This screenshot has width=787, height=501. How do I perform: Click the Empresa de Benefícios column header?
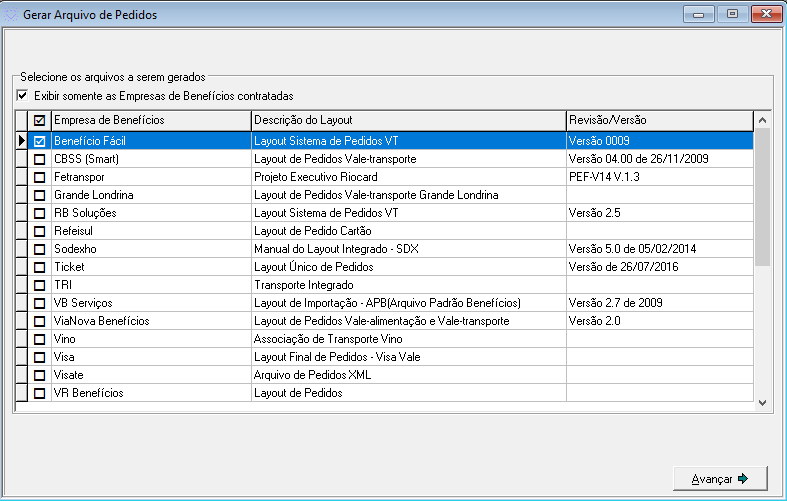click(x=150, y=120)
